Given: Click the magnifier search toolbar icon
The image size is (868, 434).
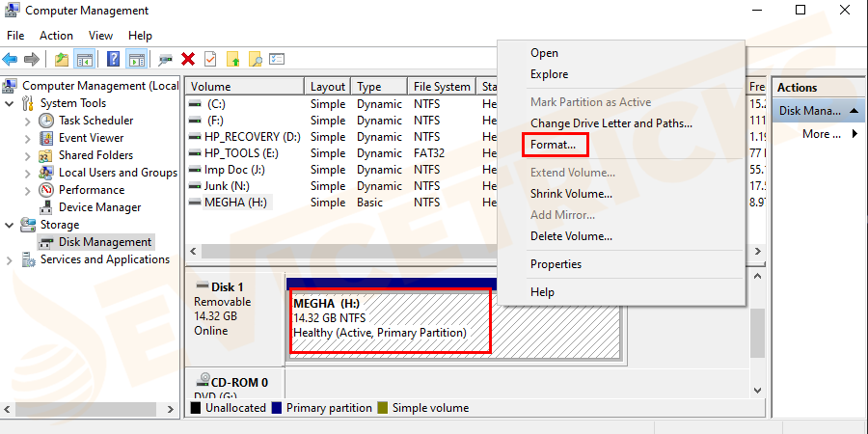Looking at the screenshot, I should coord(255,59).
